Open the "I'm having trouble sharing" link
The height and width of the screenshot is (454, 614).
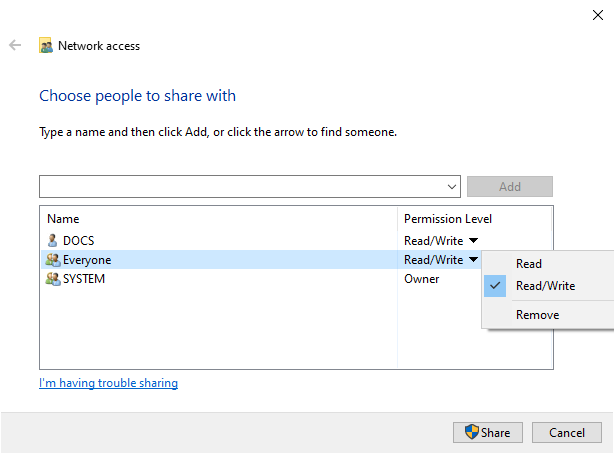coord(108,383)
